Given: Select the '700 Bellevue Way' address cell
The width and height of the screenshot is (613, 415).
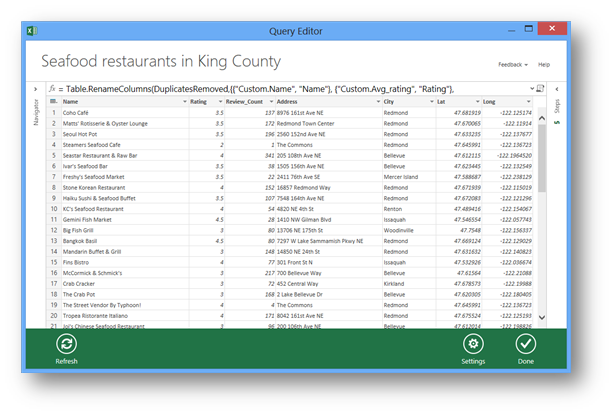Looking at the screenshot, I should (329, 273).
